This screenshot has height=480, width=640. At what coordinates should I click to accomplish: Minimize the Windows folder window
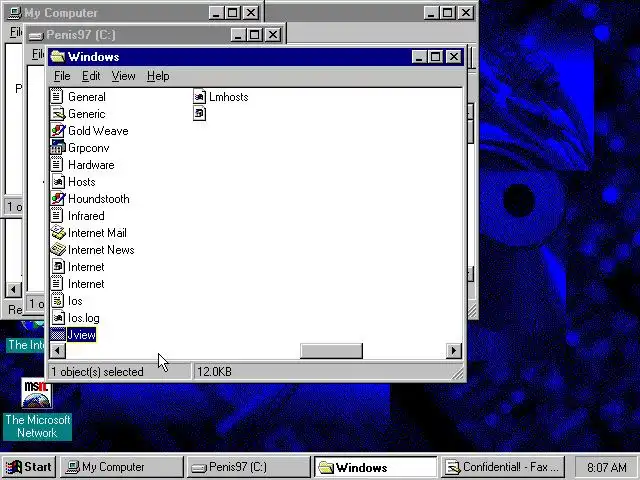point(419,56)
